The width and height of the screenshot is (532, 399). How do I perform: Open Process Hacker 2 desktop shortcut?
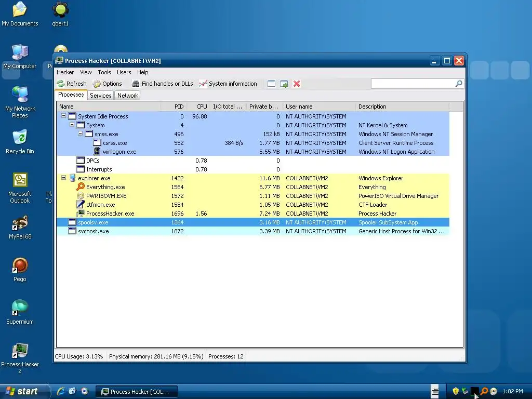click(x=20, y=358)
